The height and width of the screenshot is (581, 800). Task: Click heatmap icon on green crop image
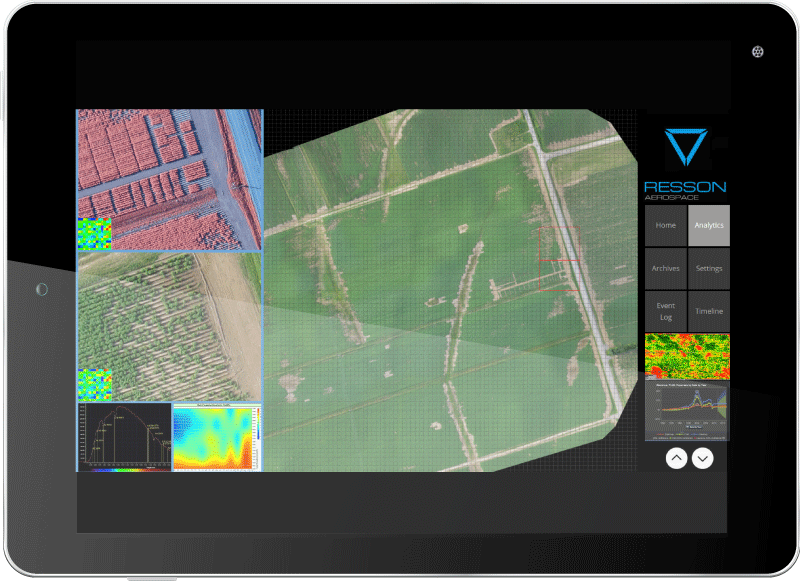[94, 385]
